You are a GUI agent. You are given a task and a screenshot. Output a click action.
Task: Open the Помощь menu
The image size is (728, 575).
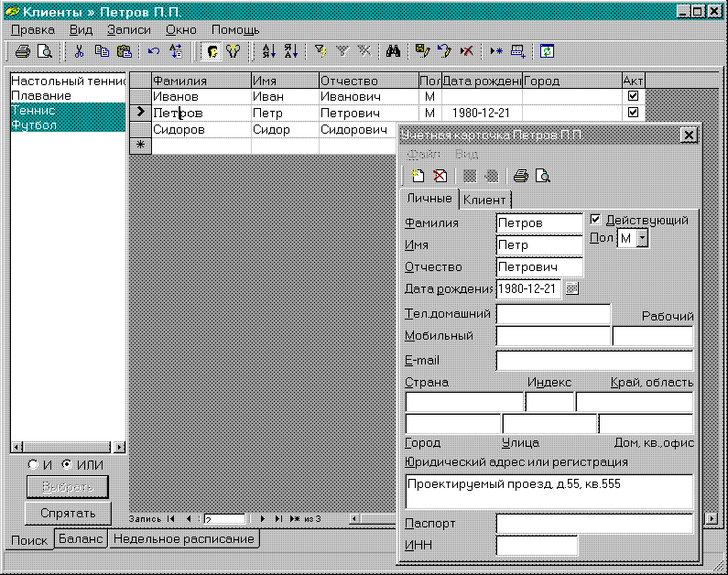[x=235, y=29]
